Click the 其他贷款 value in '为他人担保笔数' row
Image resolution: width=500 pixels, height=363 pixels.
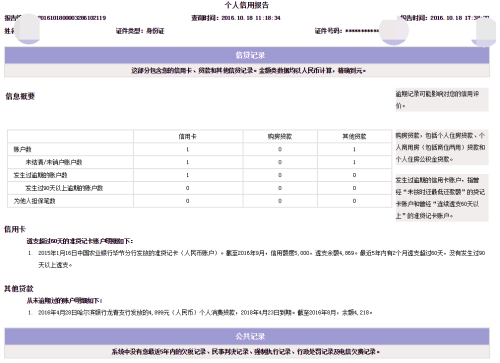coord(354,201)
